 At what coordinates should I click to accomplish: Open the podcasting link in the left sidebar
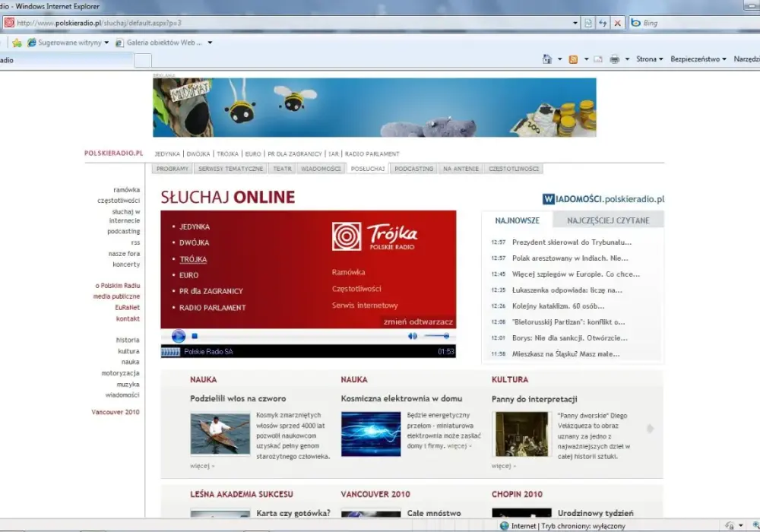point(124,232)
